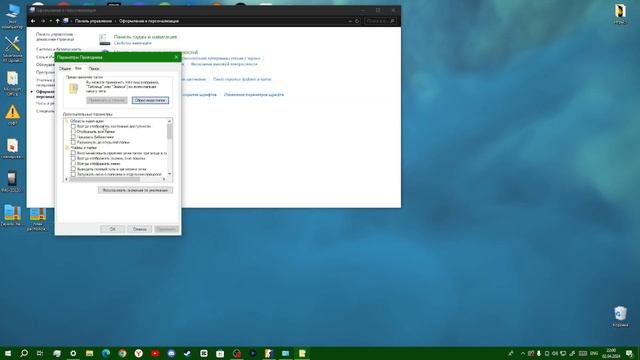Image resolution: width=640 pixels, height=360 pixels.
Task: Open Microsoft Store on the taskbar
Action: (x=220, y=353)
